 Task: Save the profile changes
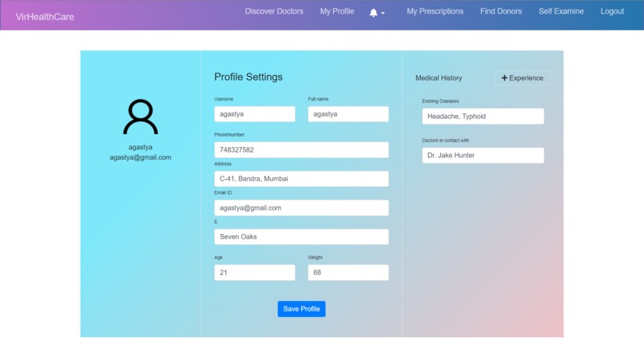(301, 309)
